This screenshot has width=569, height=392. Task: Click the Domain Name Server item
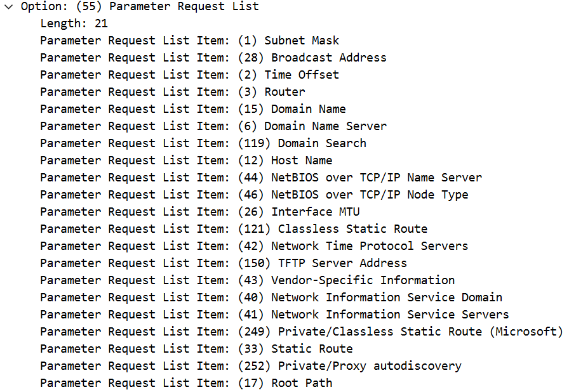[213, 126]
